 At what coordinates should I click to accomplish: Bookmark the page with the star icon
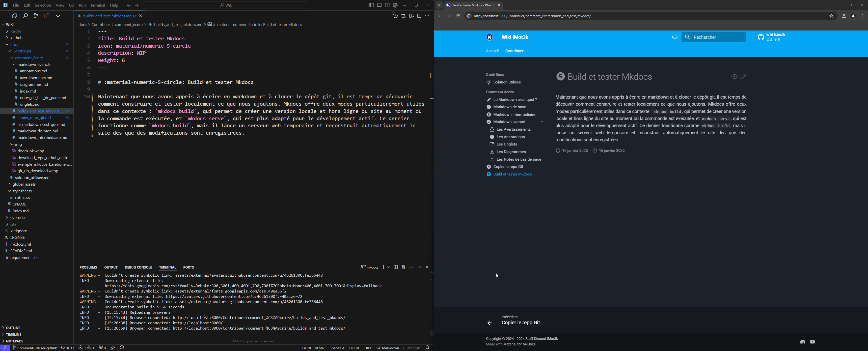pyautogui.click(x=831, y=16)
